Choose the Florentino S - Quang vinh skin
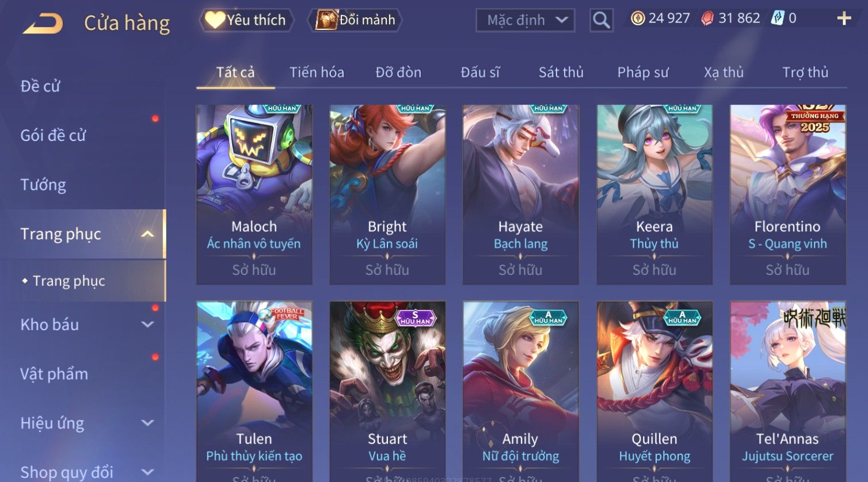Viewport: 868px width, 482px height. tap(787, 194)
